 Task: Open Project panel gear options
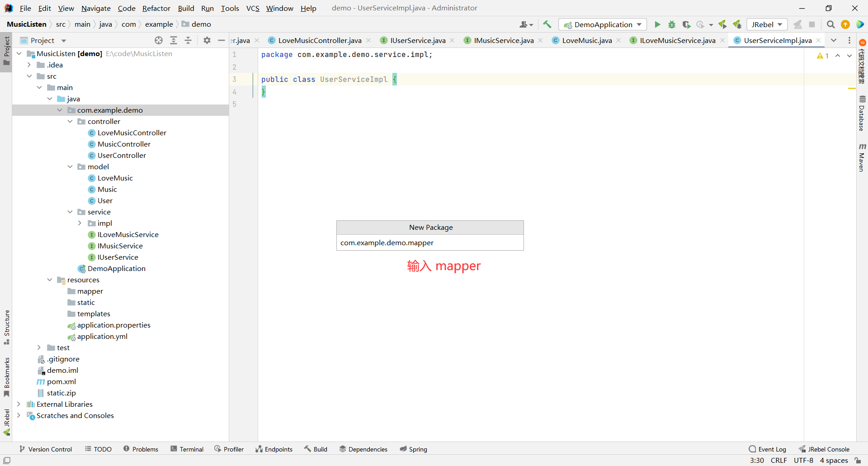point(207,40)
